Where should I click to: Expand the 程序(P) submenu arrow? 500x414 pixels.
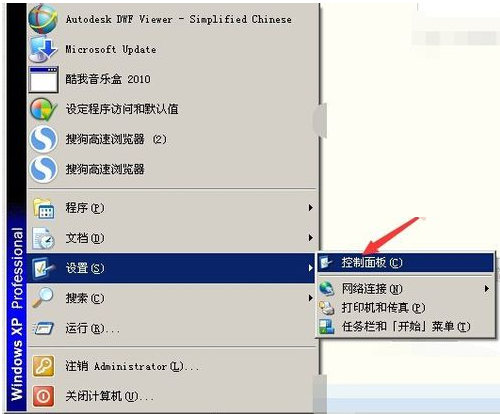pos(310,208)
